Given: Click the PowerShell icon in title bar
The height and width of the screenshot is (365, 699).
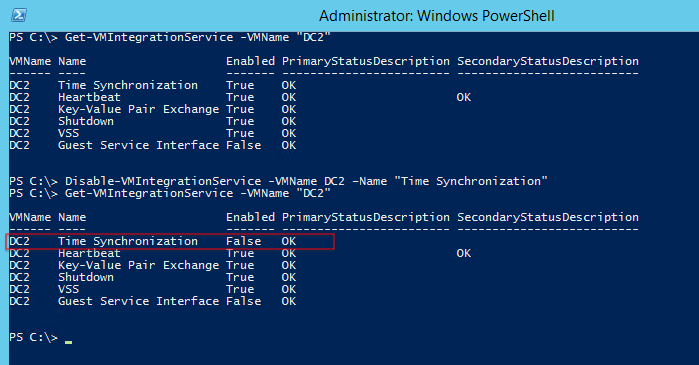Looking at the screenshot, I should (x=19, y=15).
